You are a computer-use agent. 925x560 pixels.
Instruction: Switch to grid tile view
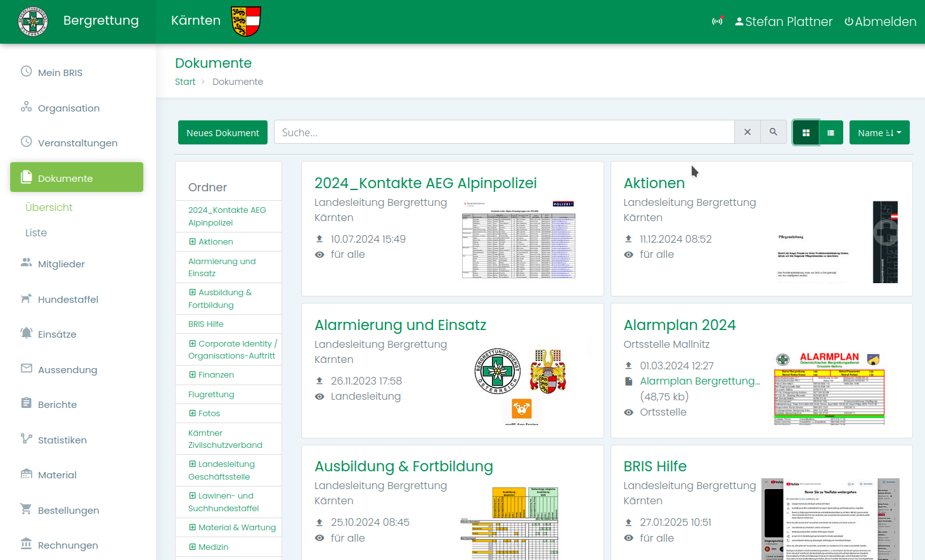806,133
